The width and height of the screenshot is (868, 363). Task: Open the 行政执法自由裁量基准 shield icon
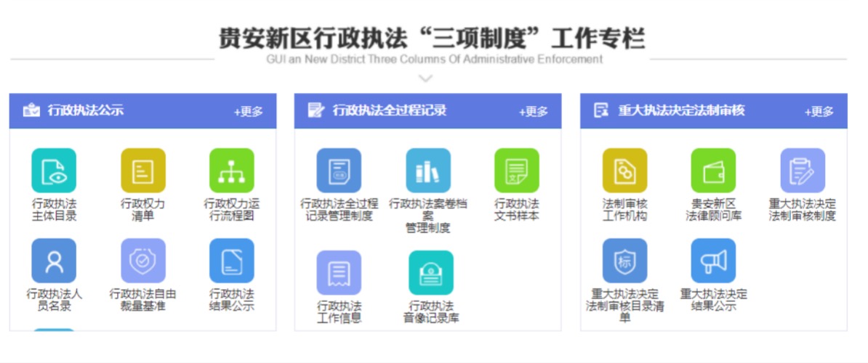pos(142,261)
